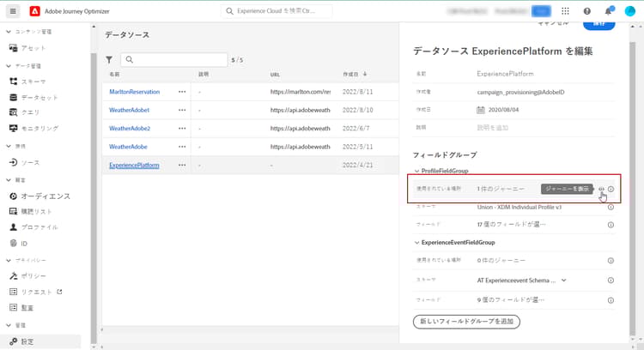Click the calendar icon beside 2020/08/04
The height and width of the screenshot is (350, 644).
pyautogui.click(x=481, y=110)
